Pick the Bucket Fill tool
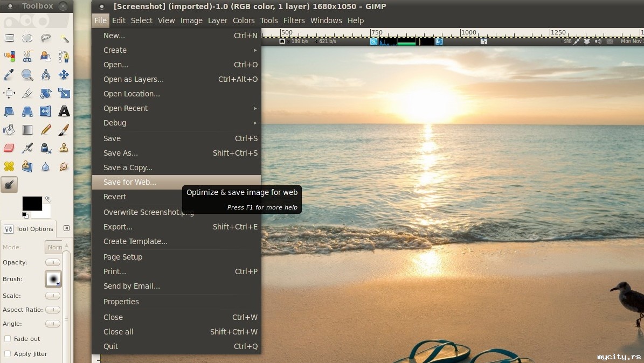Viewport: 644px width, 363px height. [9, 130]
